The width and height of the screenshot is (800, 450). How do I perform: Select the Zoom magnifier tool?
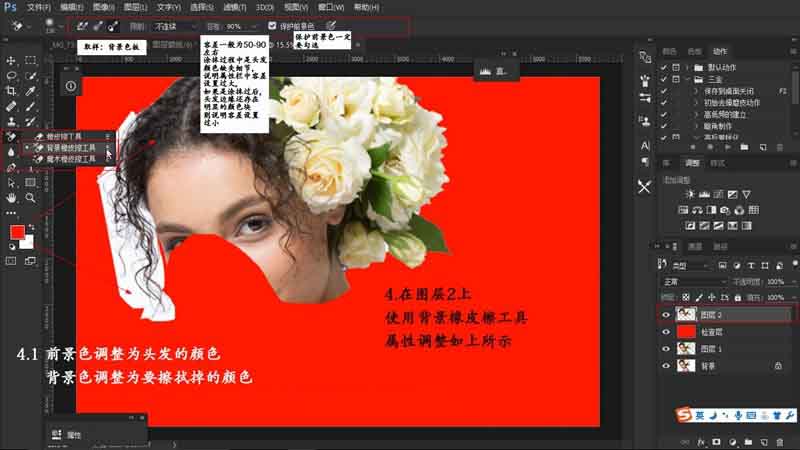(31, 198)
